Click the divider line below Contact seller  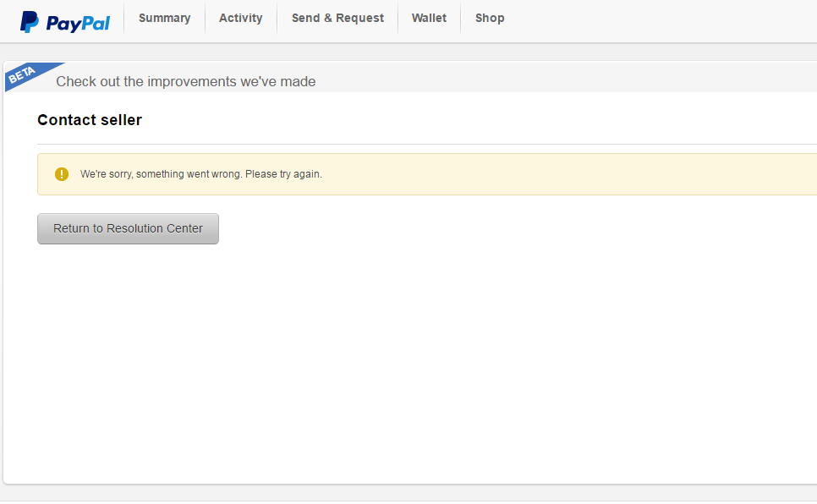point(423,145)
